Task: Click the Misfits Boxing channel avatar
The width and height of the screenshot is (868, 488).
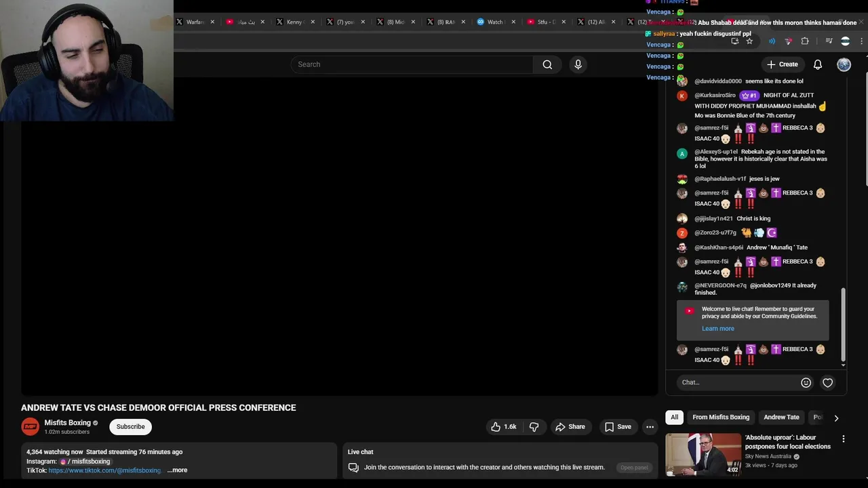Action: 30,426
